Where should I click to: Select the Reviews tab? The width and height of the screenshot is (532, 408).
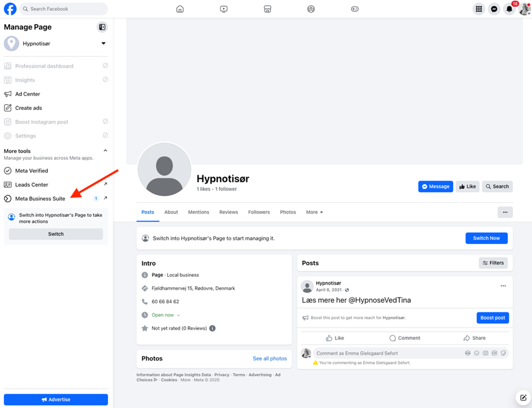pos(229,212)
